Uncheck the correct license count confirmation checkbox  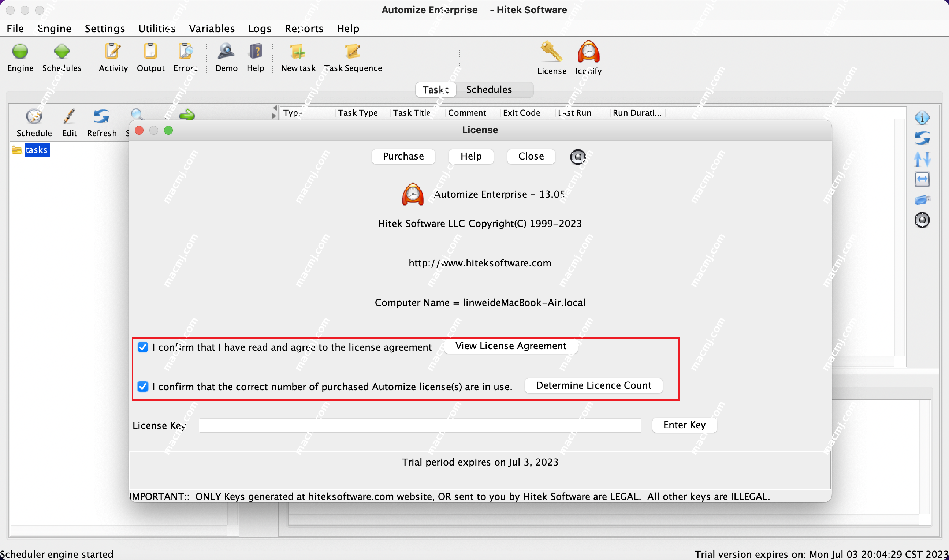click(x=143, y=387)
